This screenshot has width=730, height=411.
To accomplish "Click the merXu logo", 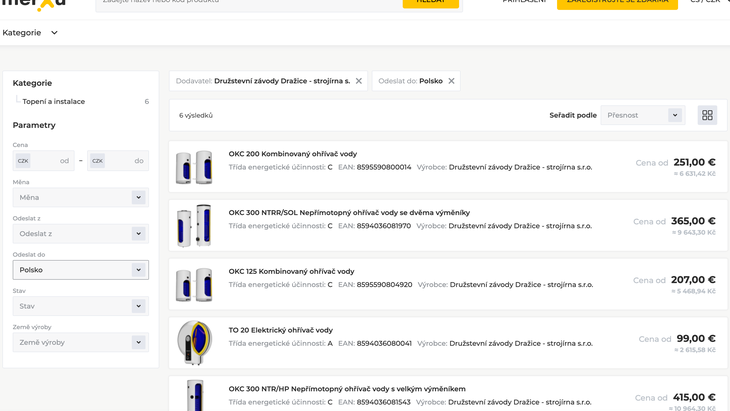I will pyautogui.click(x=34, y=4).
